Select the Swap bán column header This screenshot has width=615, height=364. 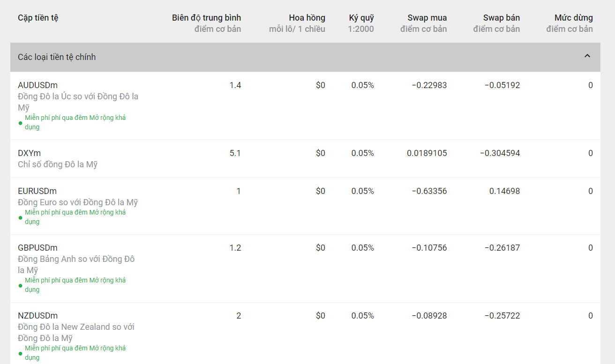(501, 18)
